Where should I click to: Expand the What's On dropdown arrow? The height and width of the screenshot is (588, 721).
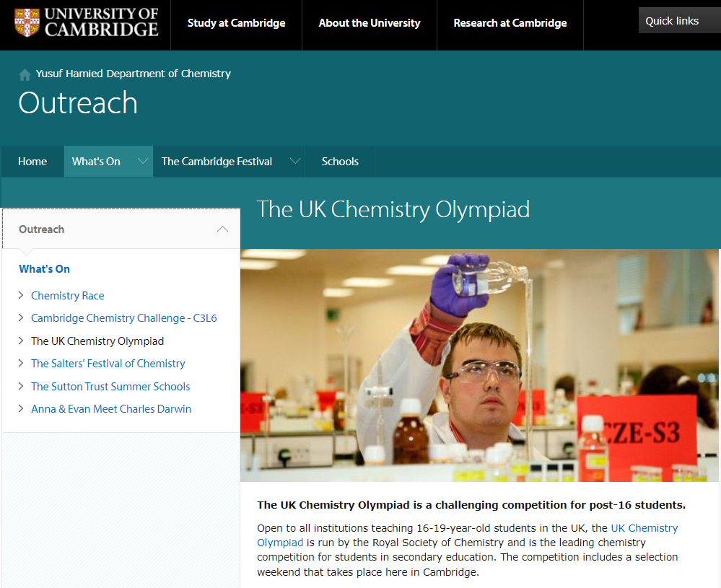pos(143,161)
